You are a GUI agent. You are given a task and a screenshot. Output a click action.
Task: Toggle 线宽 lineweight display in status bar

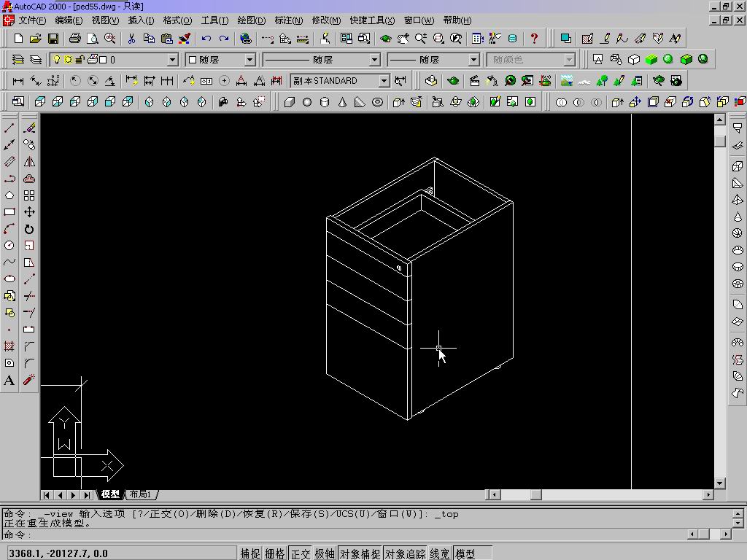click(x=440, y=553)
